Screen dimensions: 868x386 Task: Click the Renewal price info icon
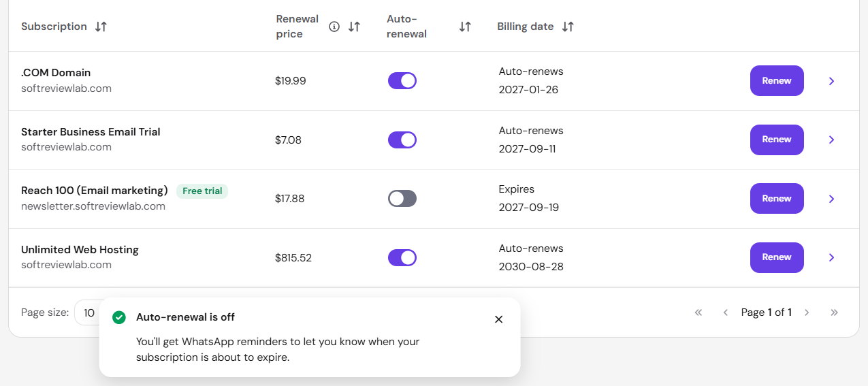point(334,27)
